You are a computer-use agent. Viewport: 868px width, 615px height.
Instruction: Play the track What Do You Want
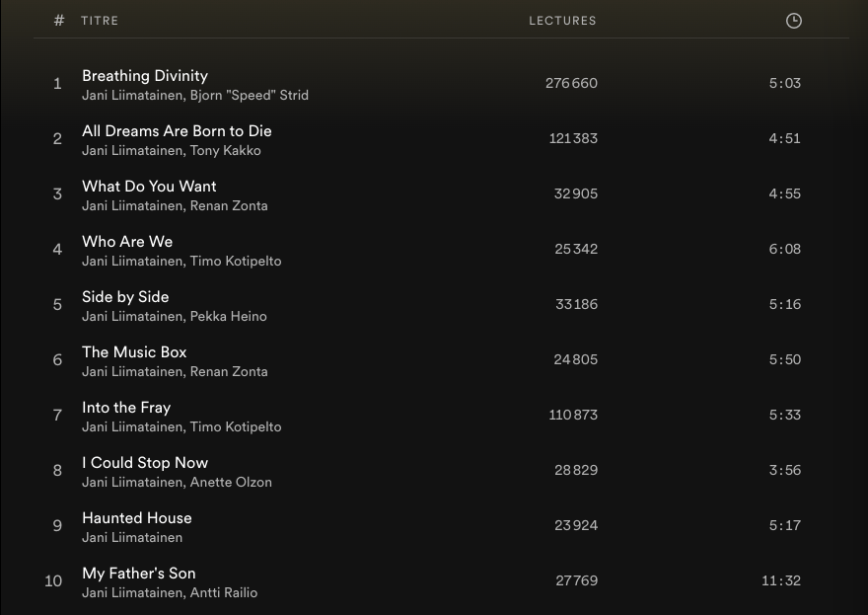pos(149,187)
